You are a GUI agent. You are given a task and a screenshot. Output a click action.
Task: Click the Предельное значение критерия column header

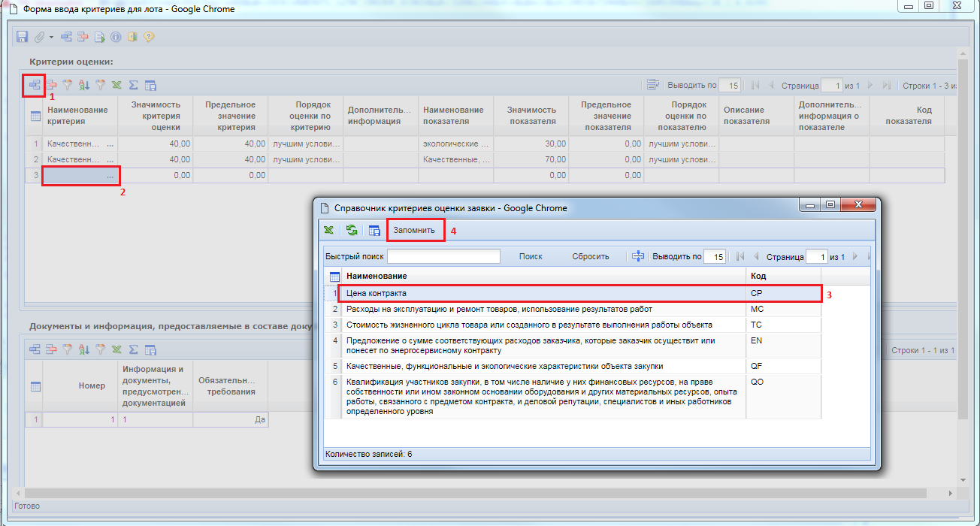pyautogui.click(x=230, y=116)
